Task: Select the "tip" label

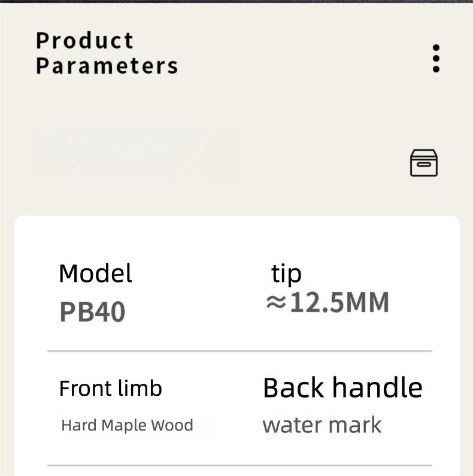Action: [x=286, y=274]
